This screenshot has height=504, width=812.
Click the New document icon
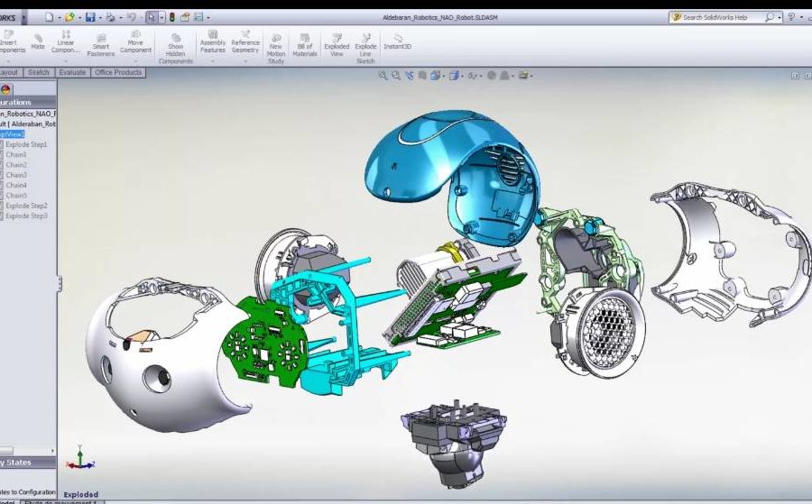tap(50, 17)
